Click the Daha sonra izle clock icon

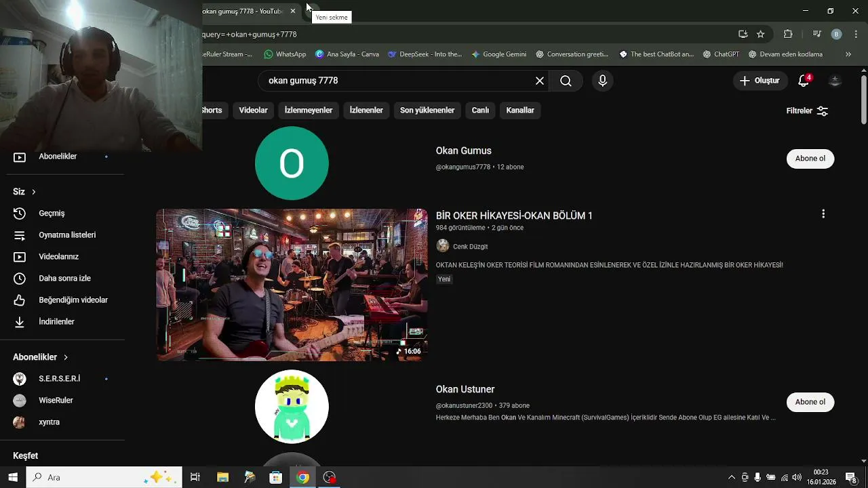click(x=20, y=279)
